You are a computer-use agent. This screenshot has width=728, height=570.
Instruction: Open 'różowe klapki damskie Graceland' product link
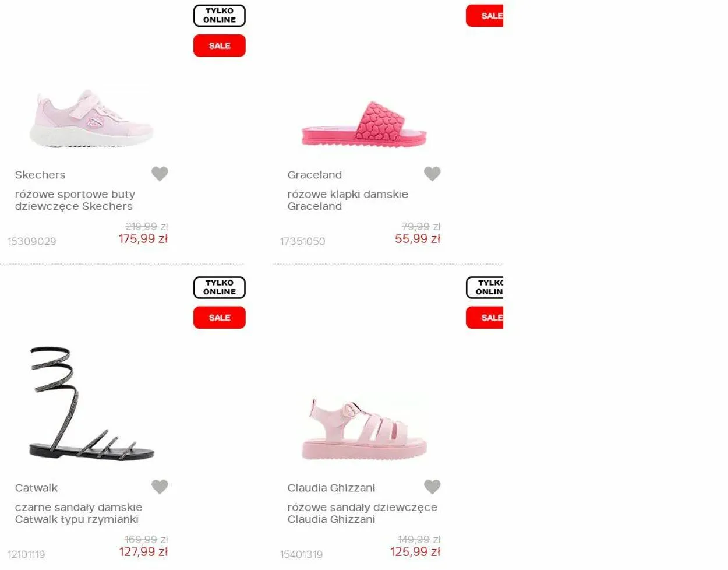coord(348,200)
